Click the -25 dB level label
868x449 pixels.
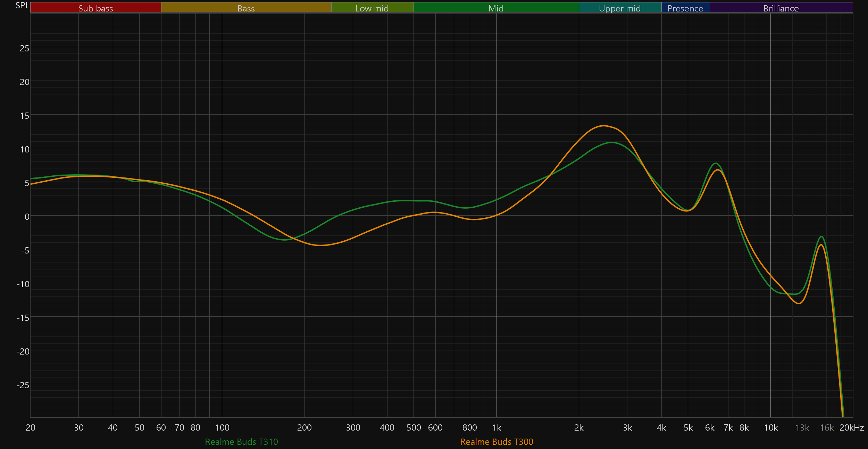pyautogui.click(x=23, y=385)
